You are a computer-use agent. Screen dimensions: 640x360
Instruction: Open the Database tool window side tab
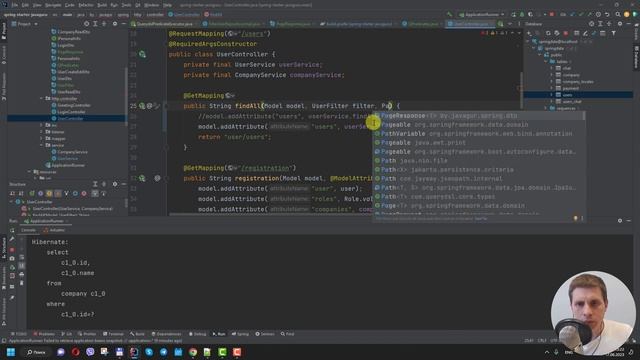[636, 57]
